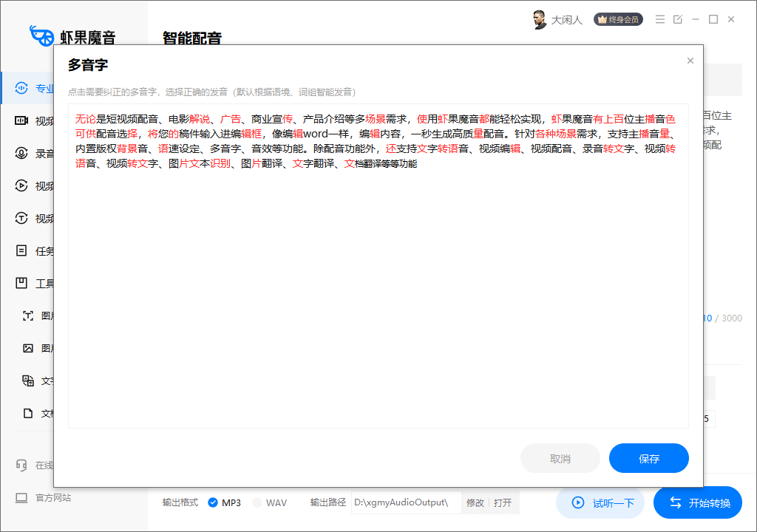Click the red character 将 before 您
The height and width of the screenshot is (532, 757).
[x=152, y=134]
